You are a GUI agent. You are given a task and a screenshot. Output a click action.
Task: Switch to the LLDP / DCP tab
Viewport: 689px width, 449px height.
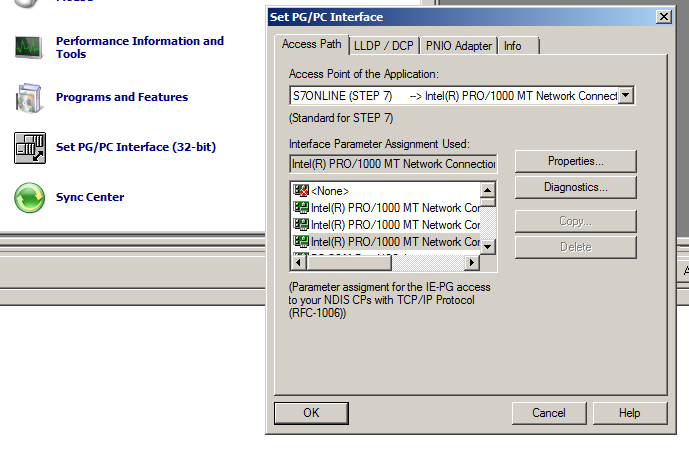(384, 46)
